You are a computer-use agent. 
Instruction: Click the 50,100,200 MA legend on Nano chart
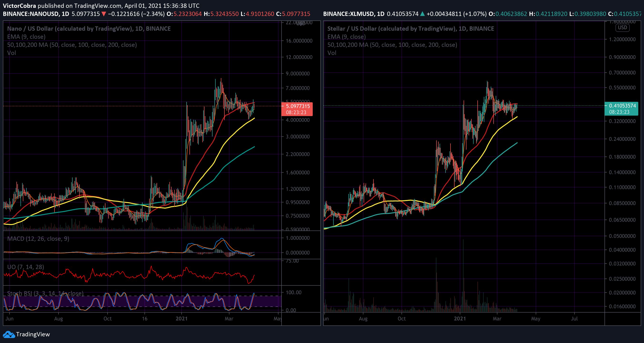coord(72,45)
